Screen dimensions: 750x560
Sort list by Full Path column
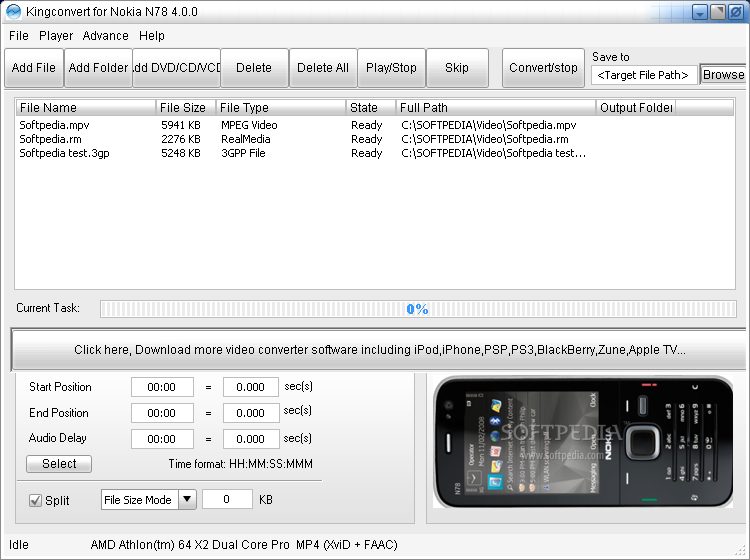496,108
